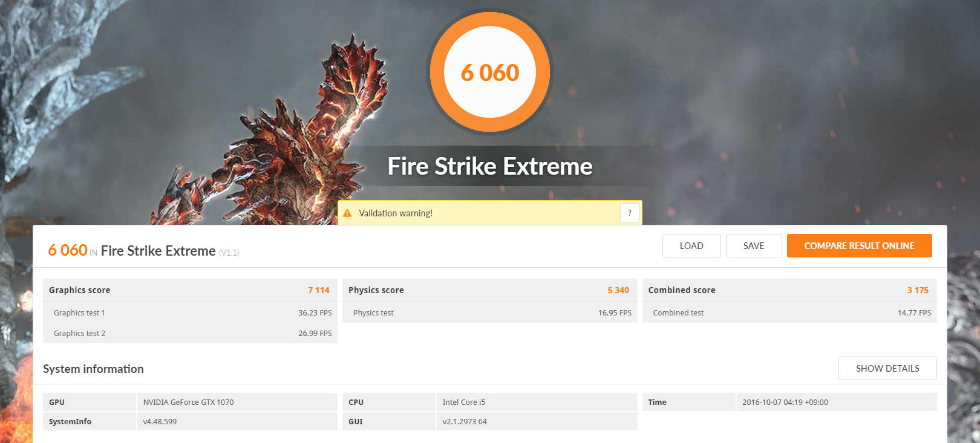Click the Graphics test 2 row
980x443 pixels.
coord(190,333)
